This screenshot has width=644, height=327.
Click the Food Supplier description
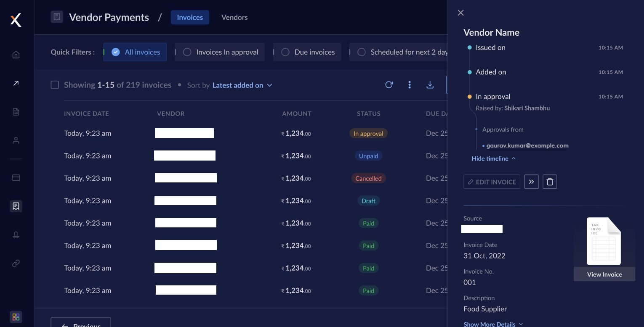click(x=485, y=309)
